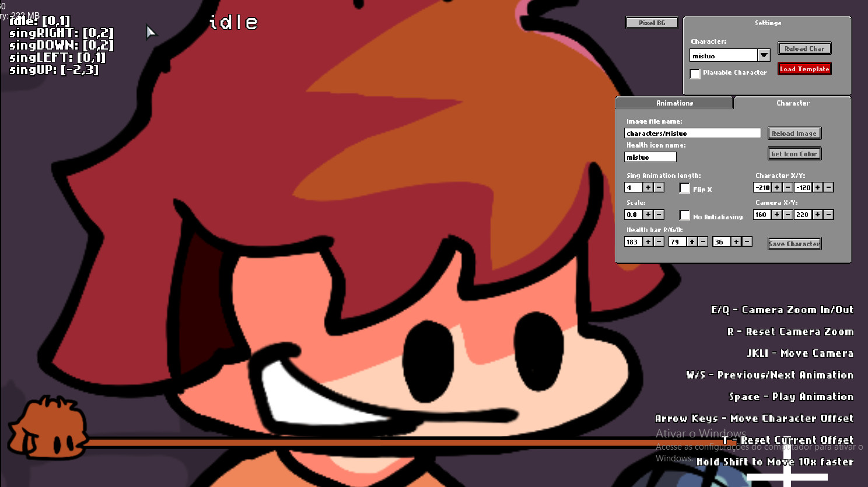Toggle the No Antialiasing checkbox
The height and width of the screenshot is (487, 868).
coord(684,216)
